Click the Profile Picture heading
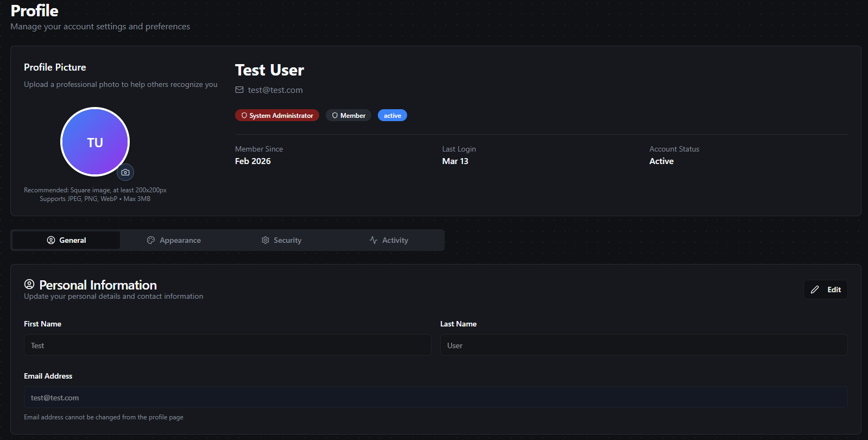Screen dimensions: 868x440 [x=55, y=67]
